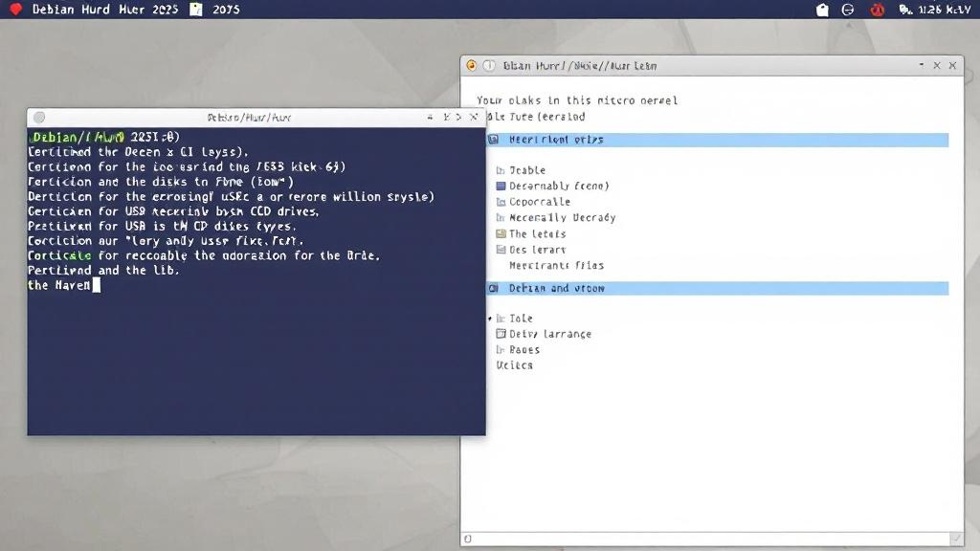Click the white bag tray icon

click(822, 10)
